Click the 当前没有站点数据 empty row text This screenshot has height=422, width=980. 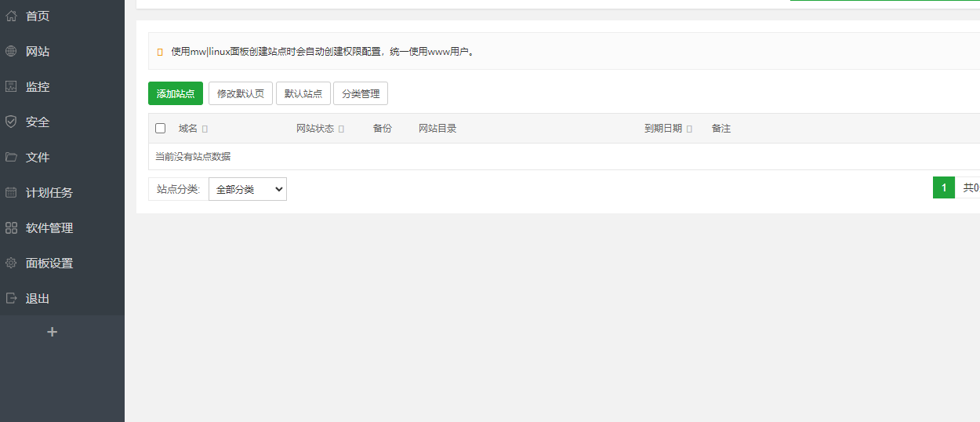tap(193, 157)
